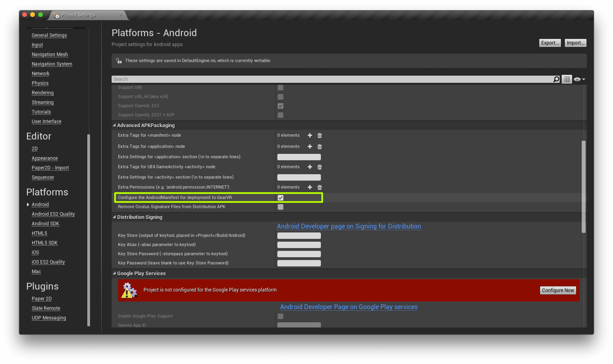
Task: Toggle Support OpenGL ES2 checkbox
Action: [x=281, y=106]
